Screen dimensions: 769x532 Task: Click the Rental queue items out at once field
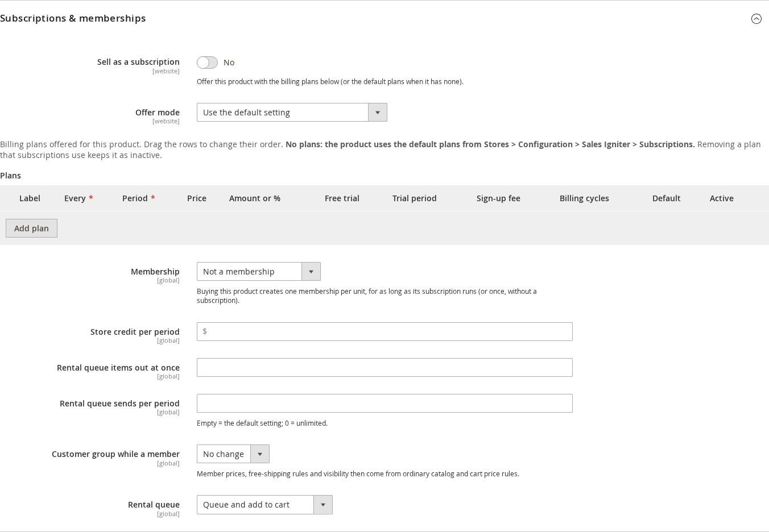click(385, 368)
